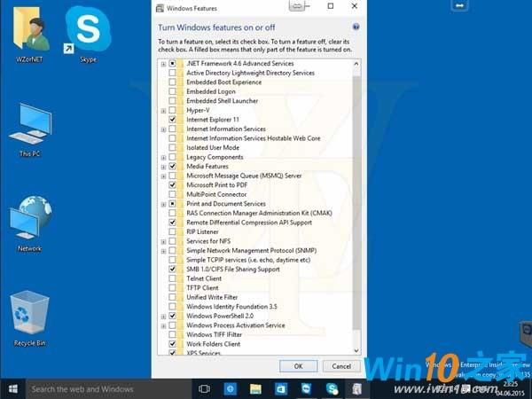
Task: Expand the .NET Framework 4.6 Advanced Services node
Action: (x=163, y=64)
